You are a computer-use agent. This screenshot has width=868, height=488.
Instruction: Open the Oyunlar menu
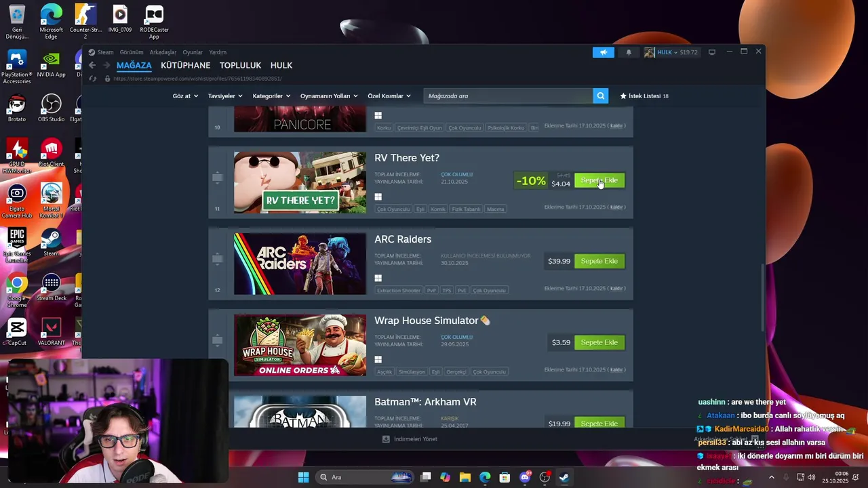(193, 52)
